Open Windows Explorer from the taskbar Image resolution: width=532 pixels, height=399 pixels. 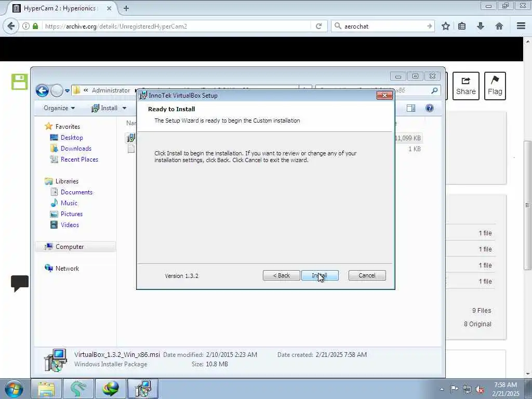[46, 389]
